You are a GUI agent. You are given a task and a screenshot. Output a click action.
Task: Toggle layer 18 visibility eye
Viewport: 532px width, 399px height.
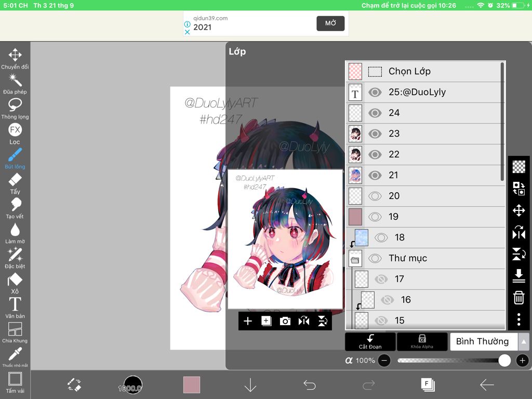(381, 237)
